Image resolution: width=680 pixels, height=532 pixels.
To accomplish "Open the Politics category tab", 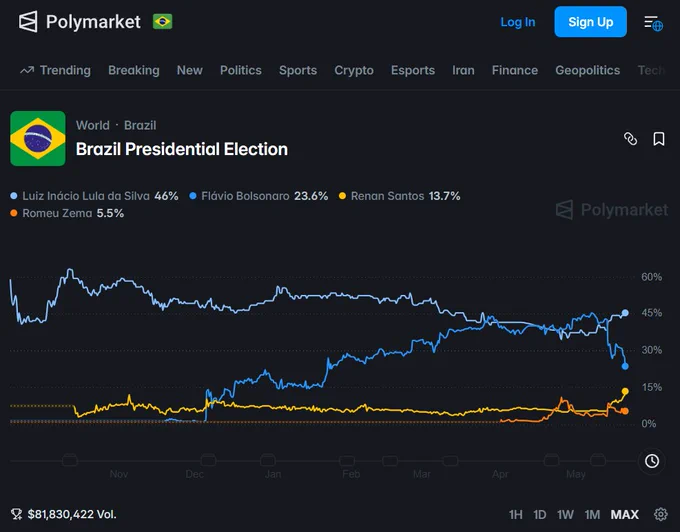I will point(241,70).
